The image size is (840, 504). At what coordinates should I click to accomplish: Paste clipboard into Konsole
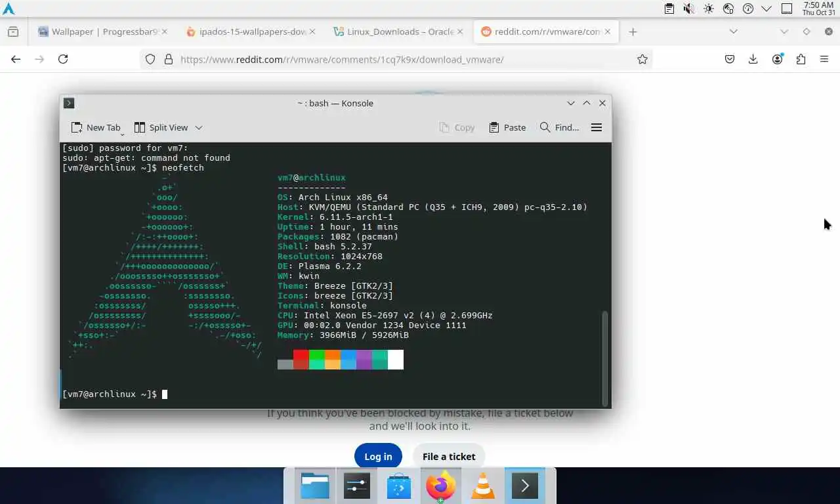(507, 127)
